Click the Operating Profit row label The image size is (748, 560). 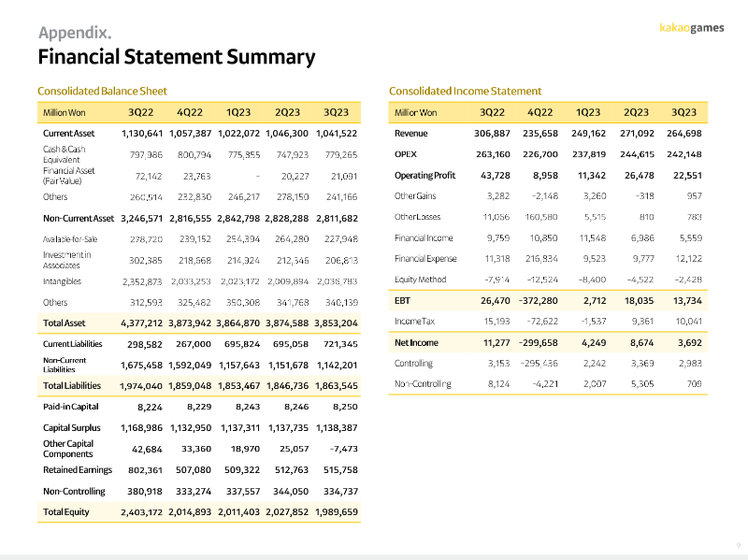tap(424, 176)
